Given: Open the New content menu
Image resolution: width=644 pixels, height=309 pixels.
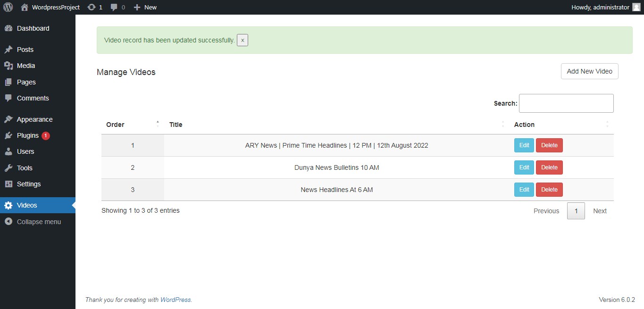Looking at the screenshot, I should (x=145, y=7).
